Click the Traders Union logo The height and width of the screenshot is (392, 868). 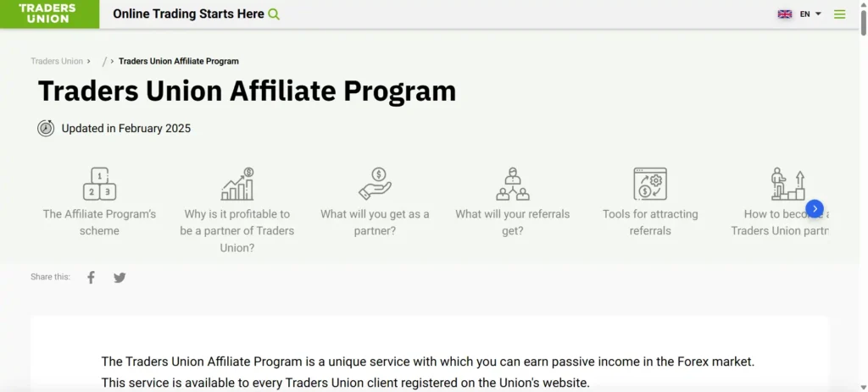click(x=47, y=14)
